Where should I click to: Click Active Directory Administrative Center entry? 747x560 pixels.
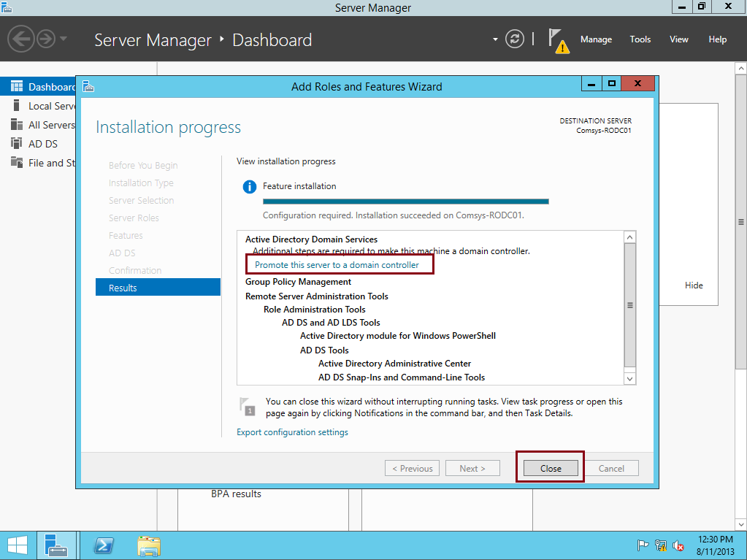(x=394, y=364)
